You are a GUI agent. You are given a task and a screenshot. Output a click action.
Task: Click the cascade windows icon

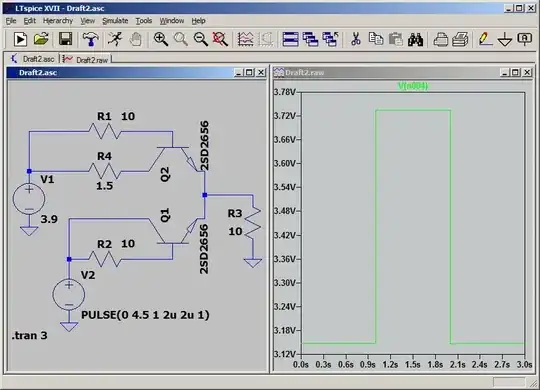[x=310, y=39]
